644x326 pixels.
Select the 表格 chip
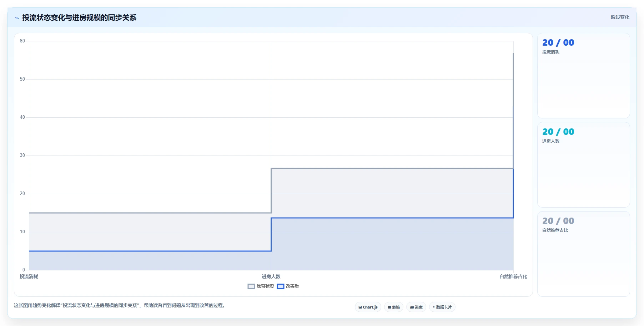click(x=394, y=307)
